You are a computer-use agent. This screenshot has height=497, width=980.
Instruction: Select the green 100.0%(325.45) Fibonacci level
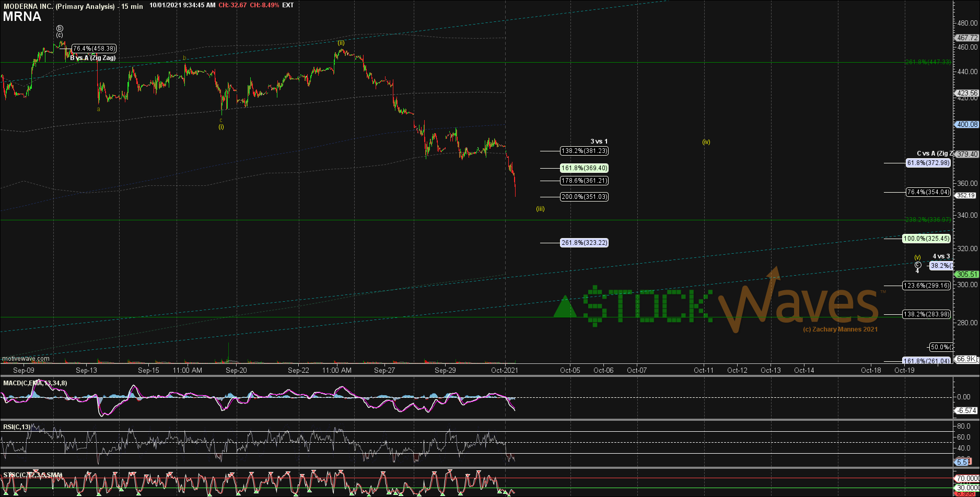click(x=926, y=238)
